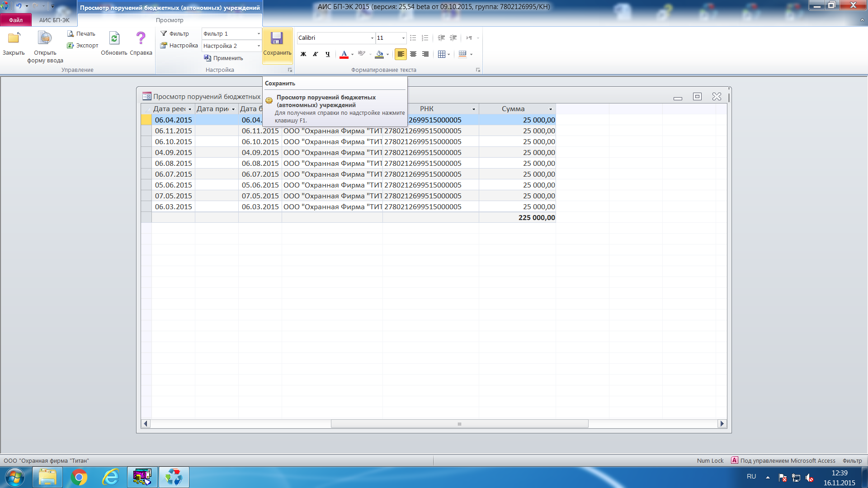Open the Файл tab
Viewport: 868px width, 488px height.
click(16, 20)
